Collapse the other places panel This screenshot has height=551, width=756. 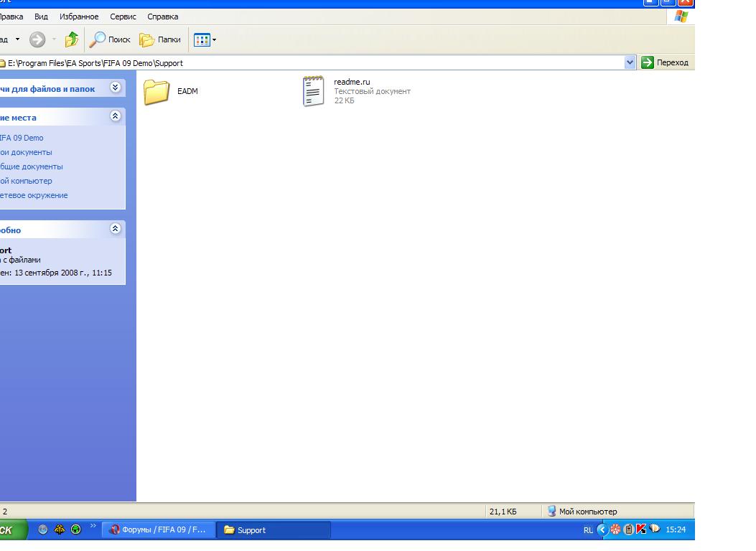(116, 116)
